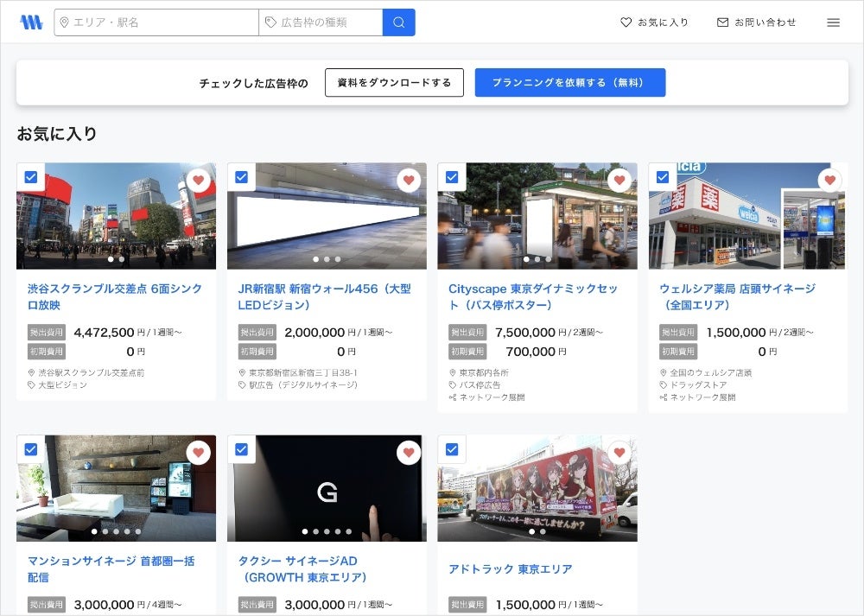The image size is (864, 616).
Task: Click the site logo in header
Action: coord(31,22)
